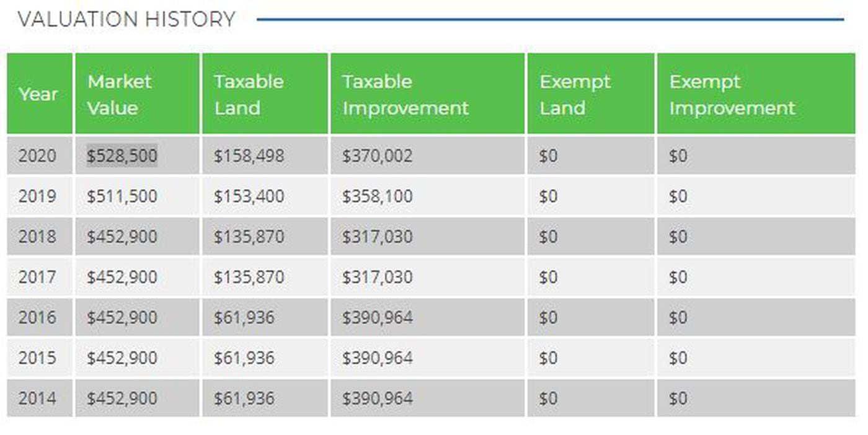Click the highlighted $528,500 market value
The height and width of the screenshot is (435, 868).
click(122, 156)
